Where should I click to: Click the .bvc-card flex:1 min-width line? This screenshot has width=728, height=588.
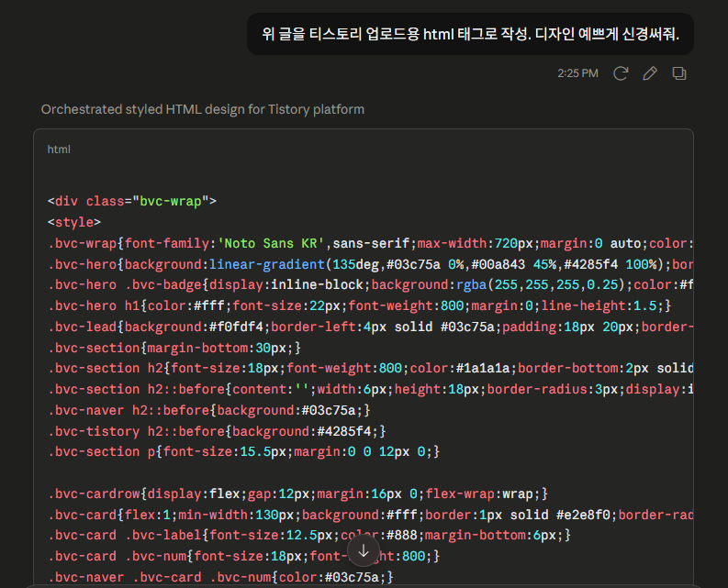[x=371, y=515]
